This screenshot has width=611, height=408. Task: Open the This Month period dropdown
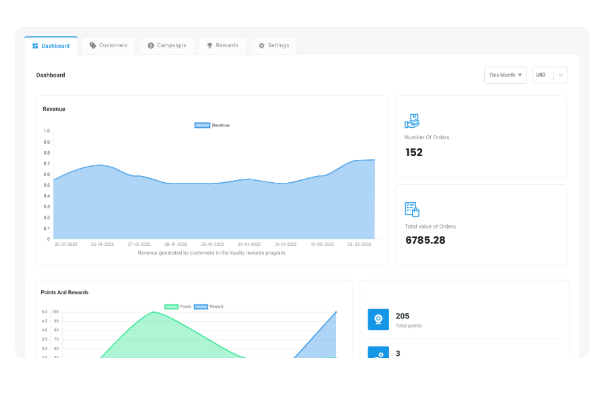[505, 75]
